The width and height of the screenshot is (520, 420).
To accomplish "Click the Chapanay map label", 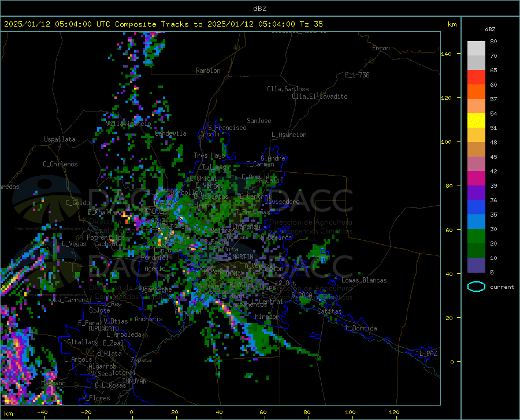I will tap(246, 226).
